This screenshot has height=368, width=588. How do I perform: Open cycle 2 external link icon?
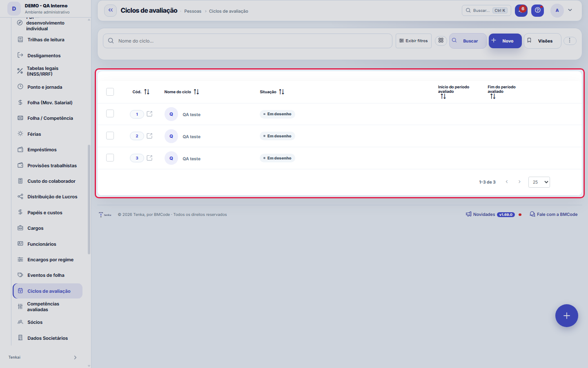(x=149, y=136)
